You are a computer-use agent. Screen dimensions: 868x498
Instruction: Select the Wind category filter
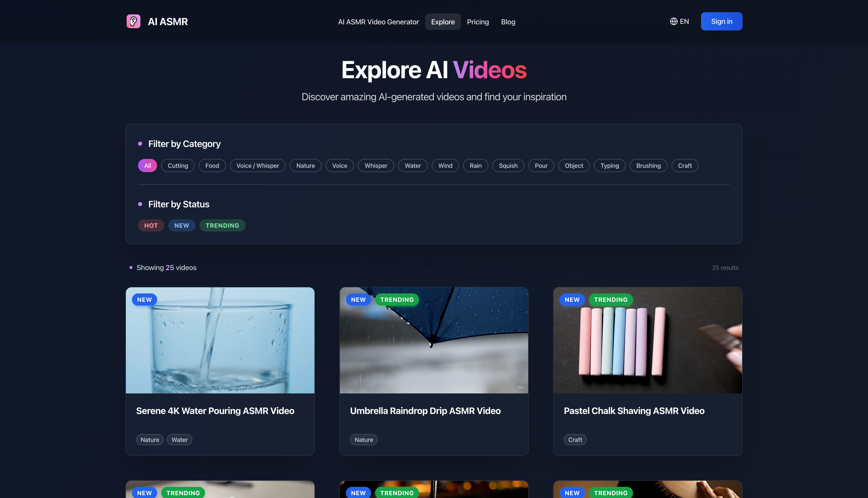445,165
